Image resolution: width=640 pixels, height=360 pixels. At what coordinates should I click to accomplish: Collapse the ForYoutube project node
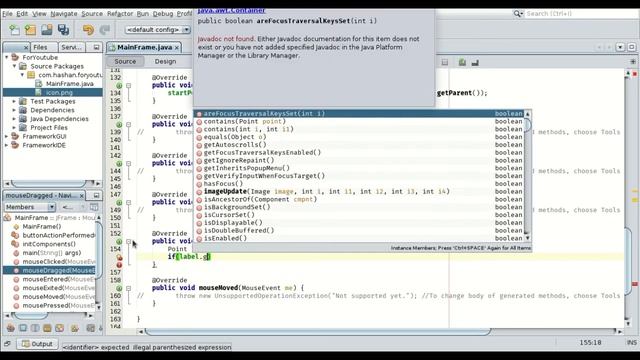(x=7, y=57)
